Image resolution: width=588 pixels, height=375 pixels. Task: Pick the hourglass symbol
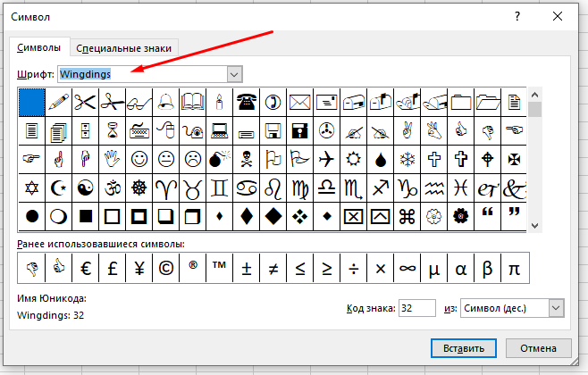pyautogui.click(x=112, y=130)
